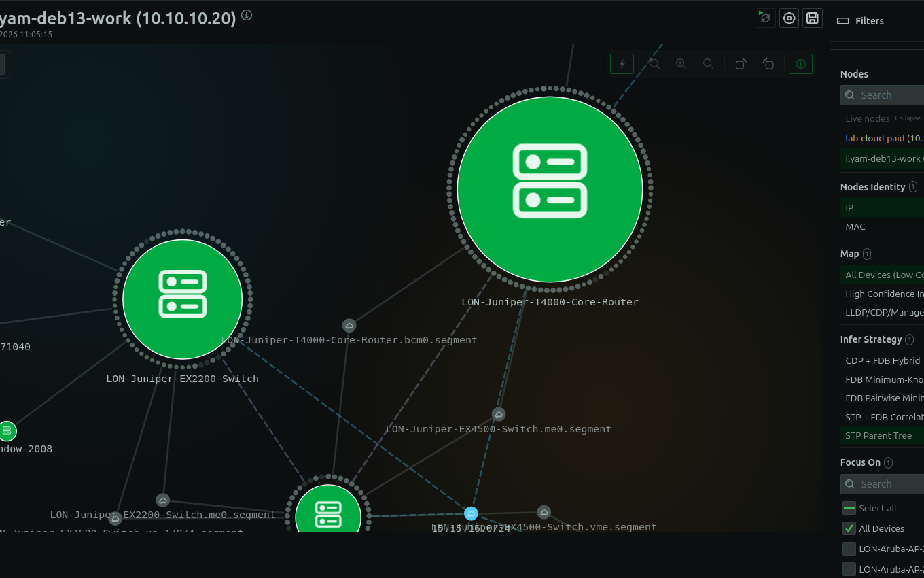Click the Focus On search field
Image resolution: width=924 pixels, height=578 pixels.
point(882,484)
